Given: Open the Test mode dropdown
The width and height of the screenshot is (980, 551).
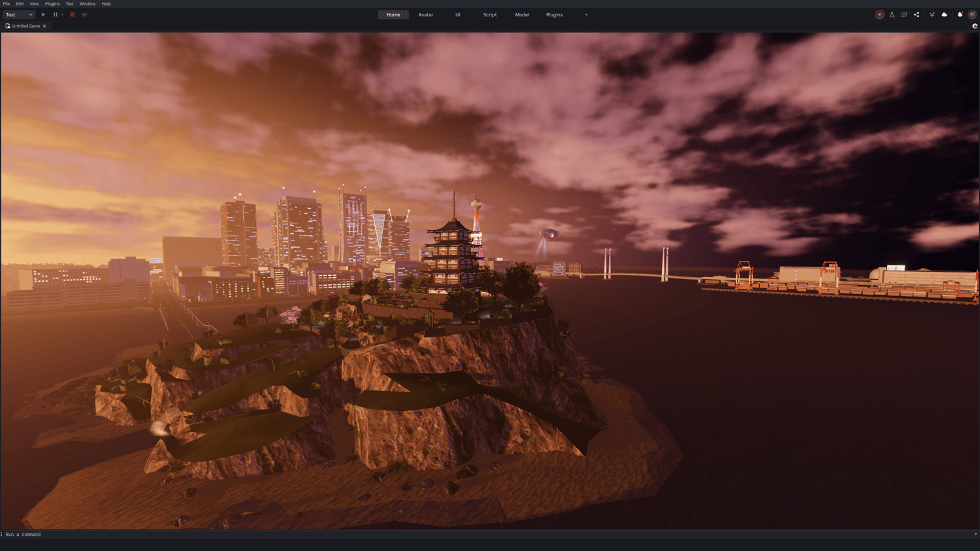Looking at the screenshot, I should tap(19, 14).
